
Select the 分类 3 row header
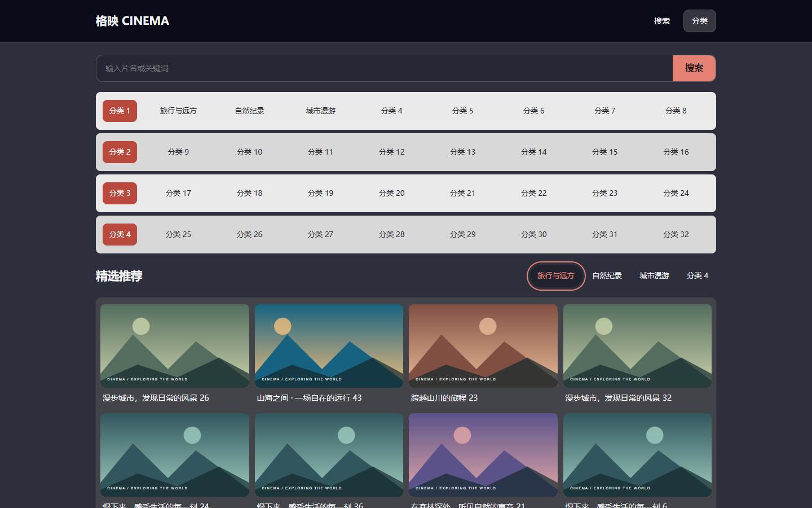tap(120, 193)
